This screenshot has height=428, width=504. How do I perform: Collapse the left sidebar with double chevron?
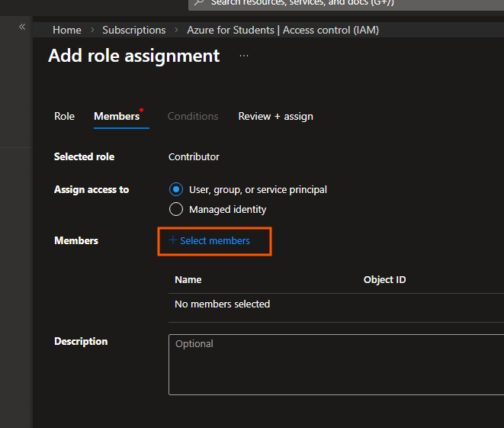coord(22,27)
